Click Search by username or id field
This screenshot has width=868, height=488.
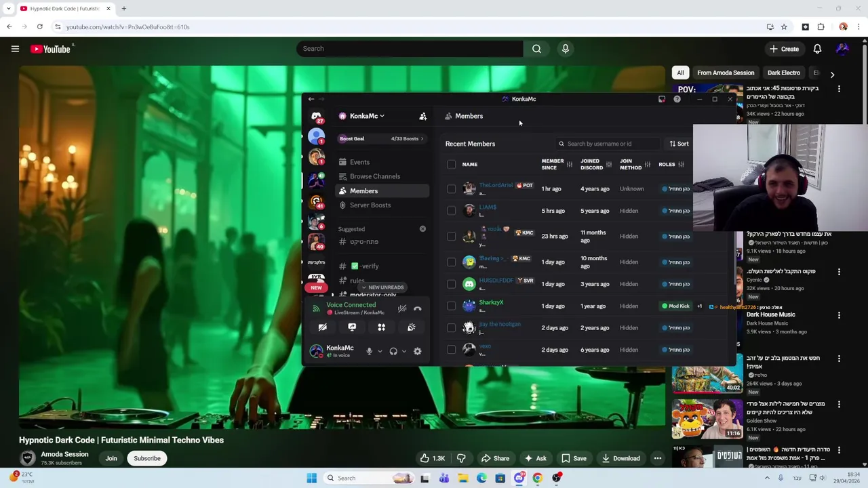607,144
